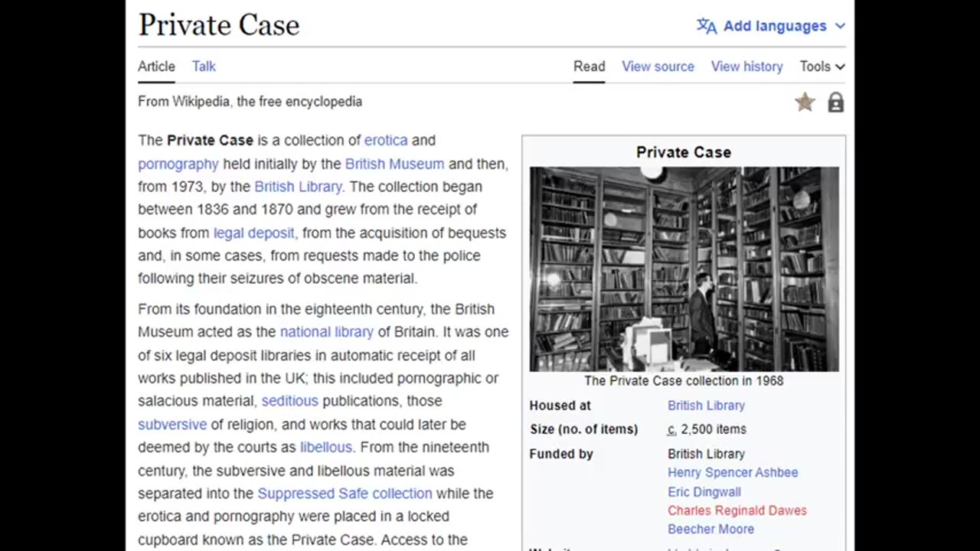Click the c. 2,500 items value

click(707, 429)
